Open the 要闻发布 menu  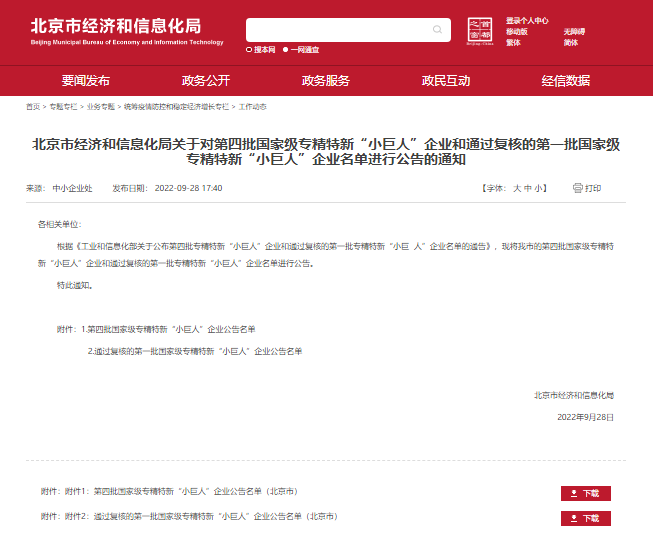pos(86,81)
